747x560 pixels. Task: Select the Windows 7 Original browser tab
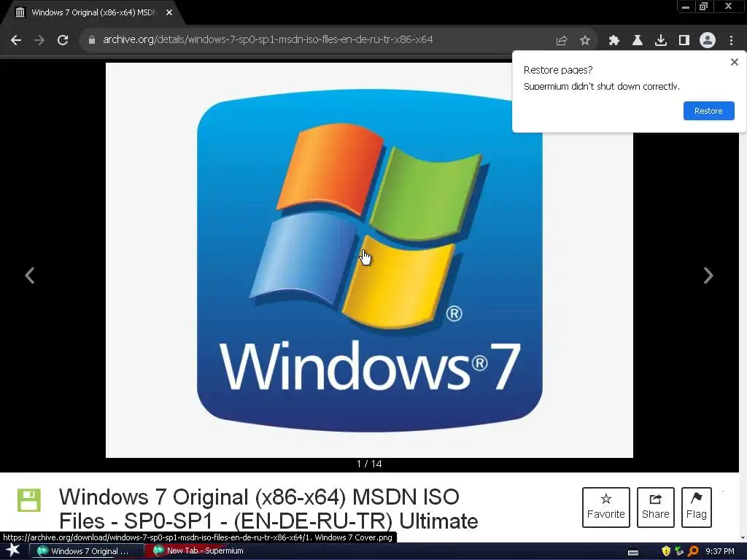click(93, 13)
